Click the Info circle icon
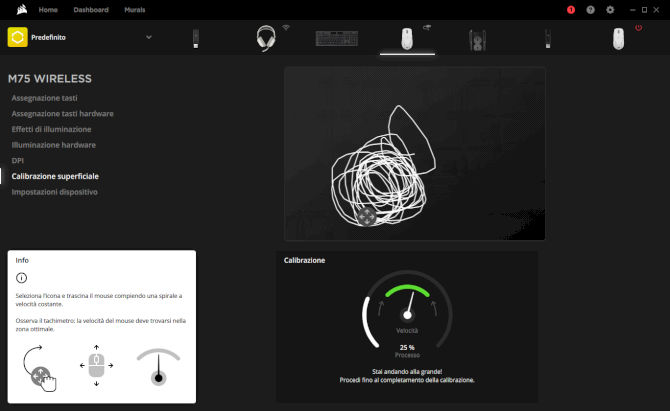 pos(21,278)
